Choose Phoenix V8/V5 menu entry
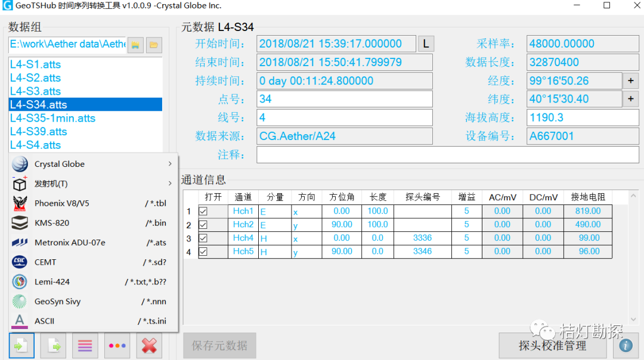The image size is (644, 360). pyautogui.click(x=94, y=203)
